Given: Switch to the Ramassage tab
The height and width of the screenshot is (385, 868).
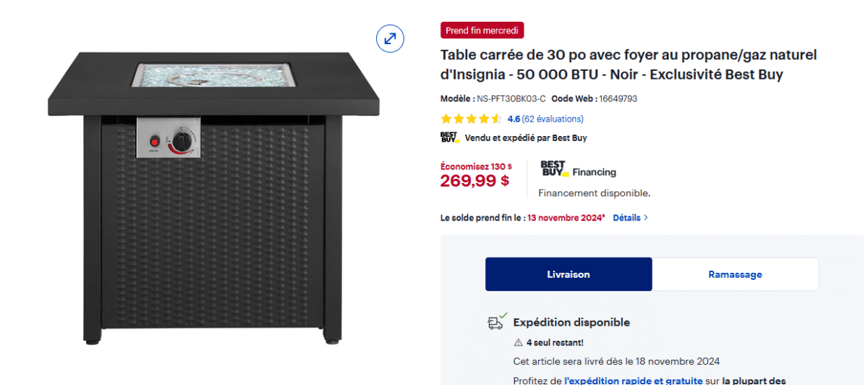Looking at the screenshot, I should coord(735,274).
